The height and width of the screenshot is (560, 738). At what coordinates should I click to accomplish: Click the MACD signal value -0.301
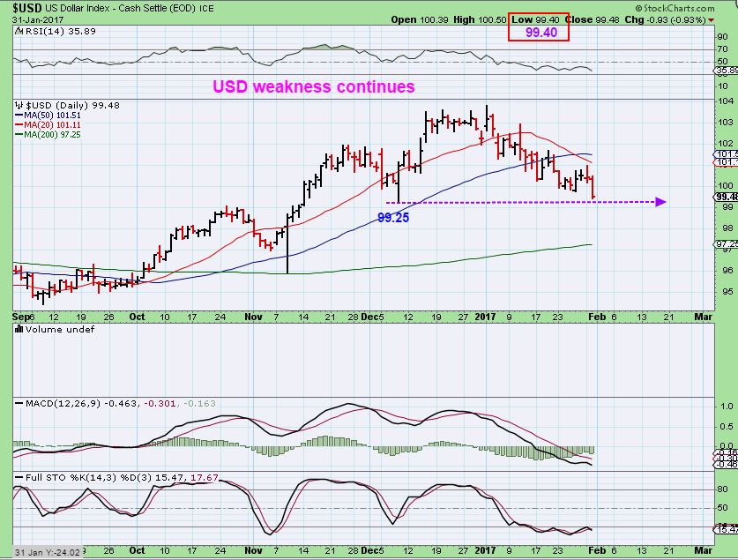[x=160, y=404]
